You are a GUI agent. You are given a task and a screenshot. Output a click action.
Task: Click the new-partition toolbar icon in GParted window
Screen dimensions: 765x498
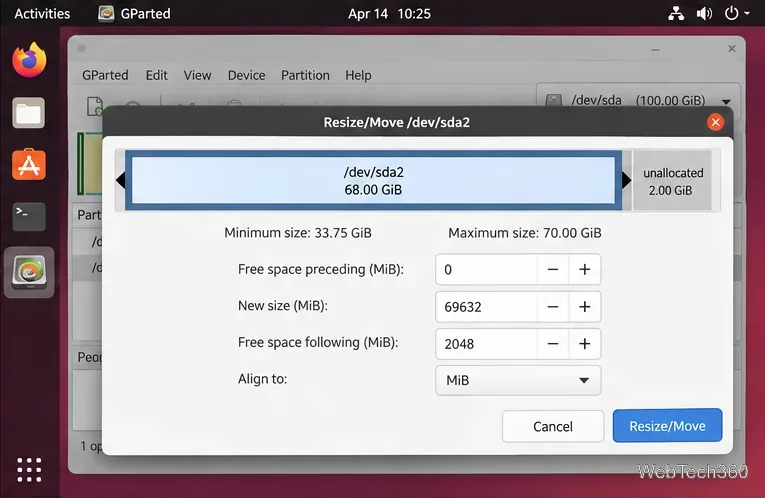(95, 106)
